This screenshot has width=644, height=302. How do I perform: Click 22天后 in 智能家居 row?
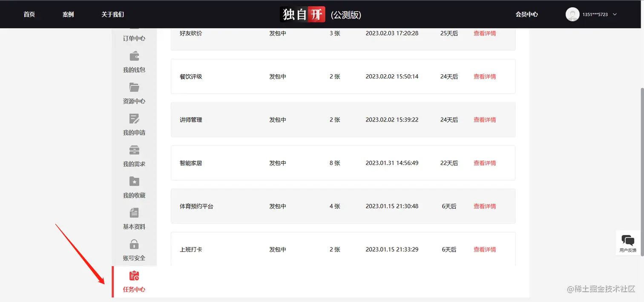[449, 163]
